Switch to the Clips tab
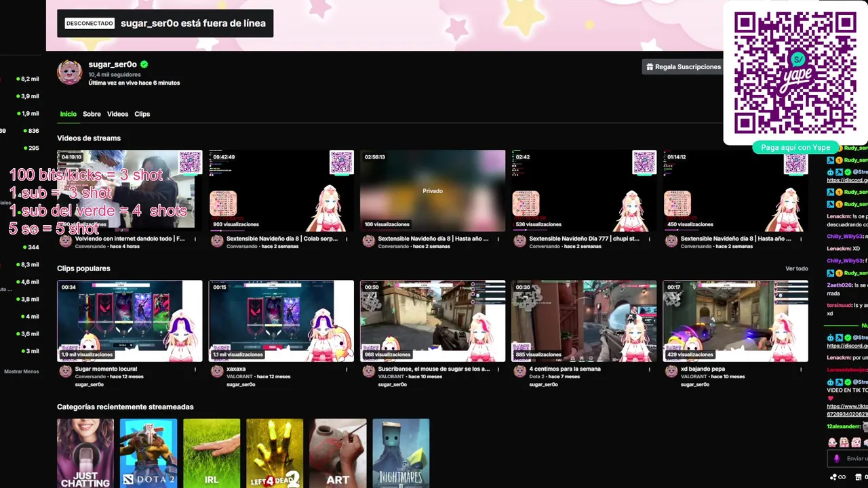The width and height of the screenshot is (868, 488). coord(142,114)
